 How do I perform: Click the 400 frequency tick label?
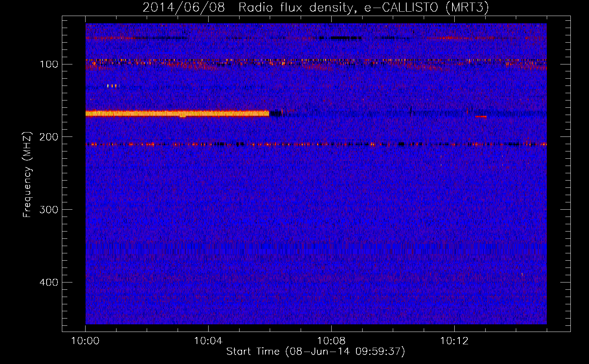tap(49, 282)
